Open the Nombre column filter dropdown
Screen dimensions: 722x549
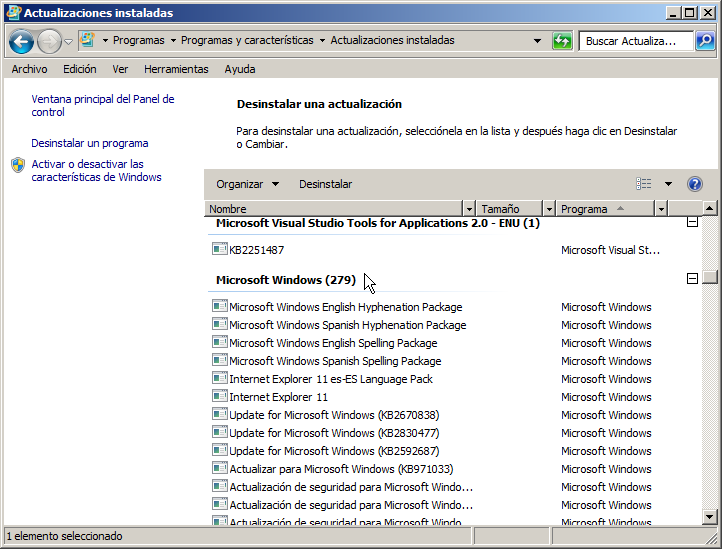(x=469, y=209)
